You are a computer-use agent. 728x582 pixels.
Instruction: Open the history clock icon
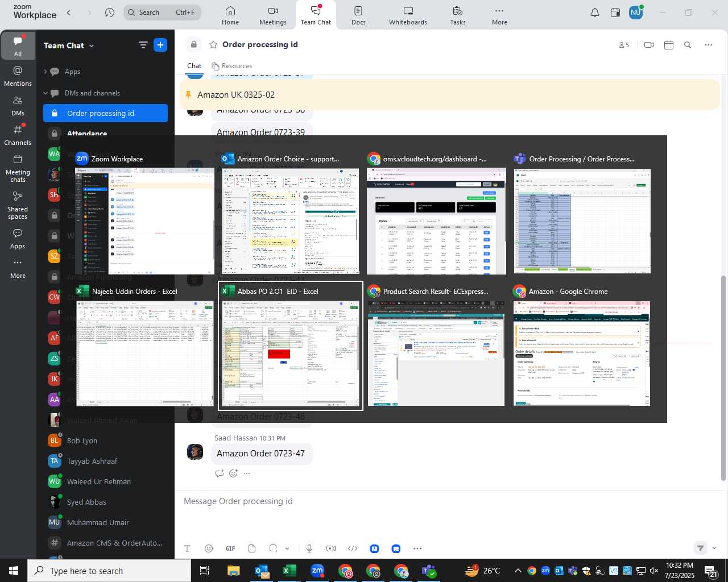pyautogui.click(x=110, y=13)
